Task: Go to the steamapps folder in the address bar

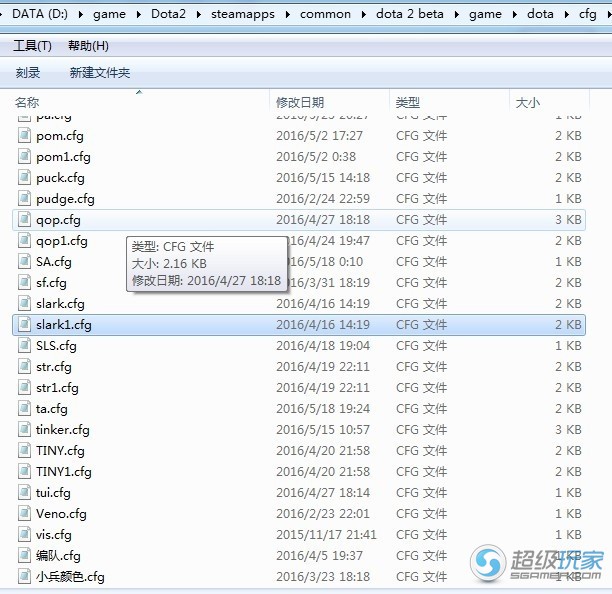Action: [243, 14]
